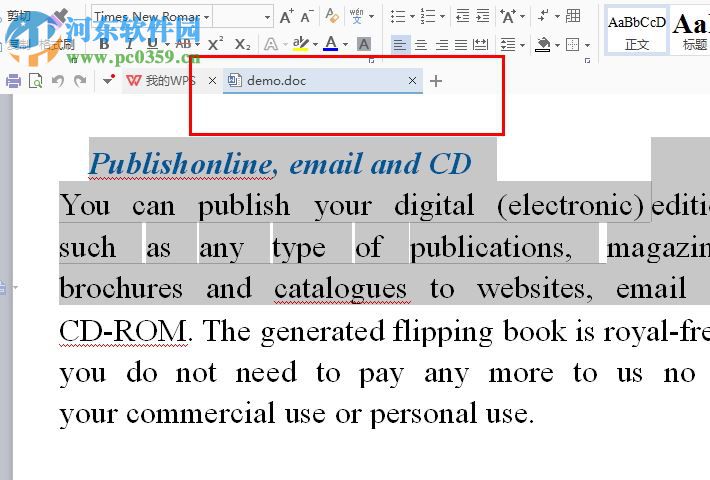This screenshot has width=710, height=480.
Task: Click 格式刷 format painter button
Action: (x=57, y=44)
